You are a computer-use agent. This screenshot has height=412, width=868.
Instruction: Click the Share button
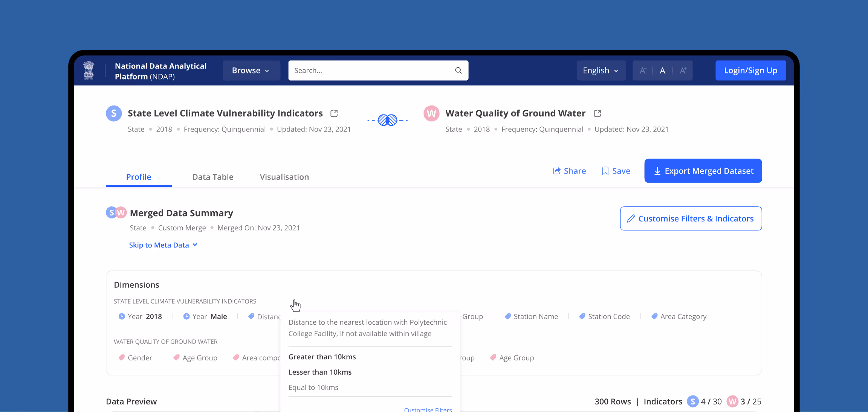(569, 171)
